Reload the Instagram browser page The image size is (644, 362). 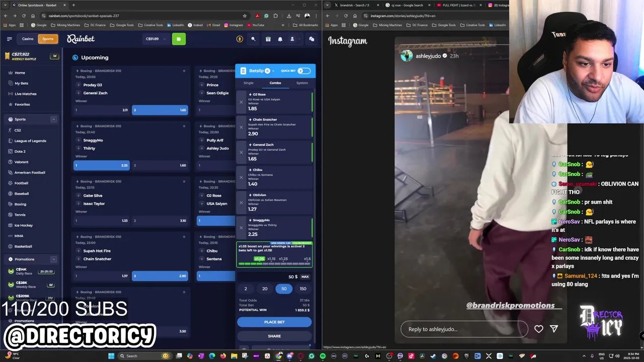(x=346, y=16)
